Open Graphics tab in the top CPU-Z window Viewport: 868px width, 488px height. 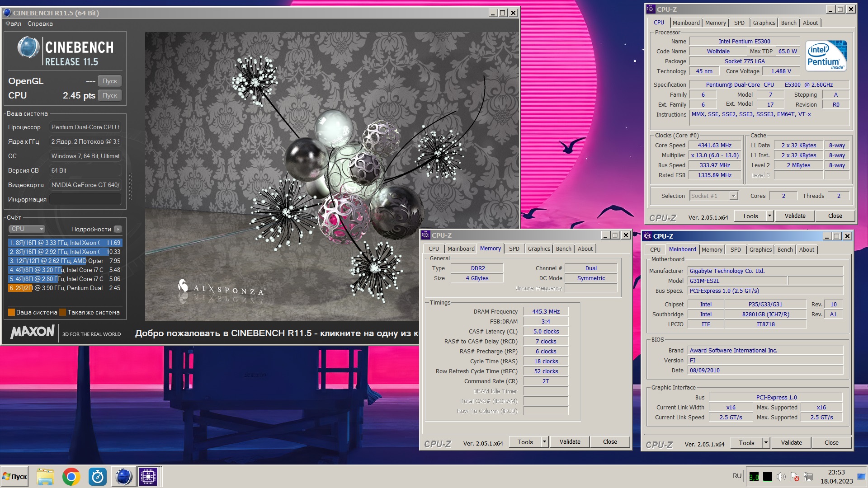764,23
